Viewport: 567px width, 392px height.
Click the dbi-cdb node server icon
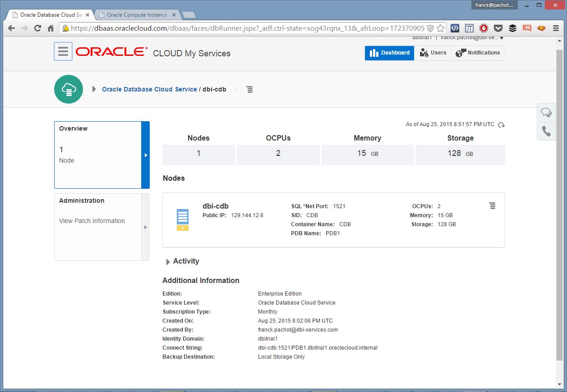[183, 220]
